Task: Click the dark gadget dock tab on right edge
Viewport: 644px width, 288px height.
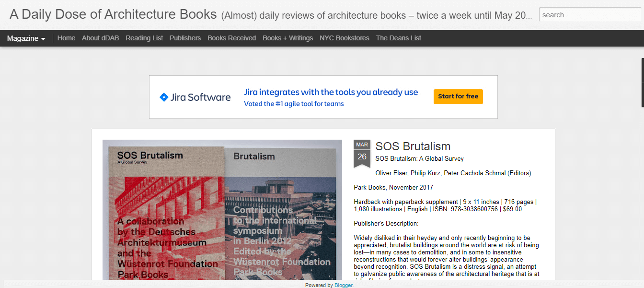Action: [x=642, y=82]
